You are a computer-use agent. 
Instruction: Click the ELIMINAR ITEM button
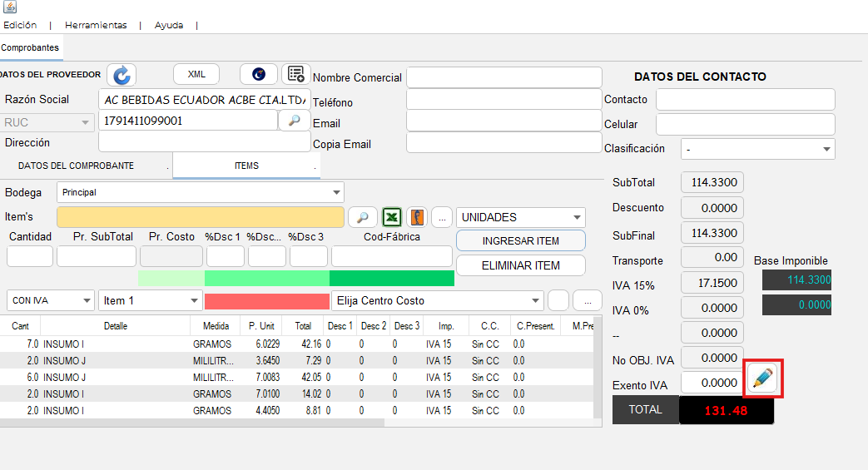(520, 265)
